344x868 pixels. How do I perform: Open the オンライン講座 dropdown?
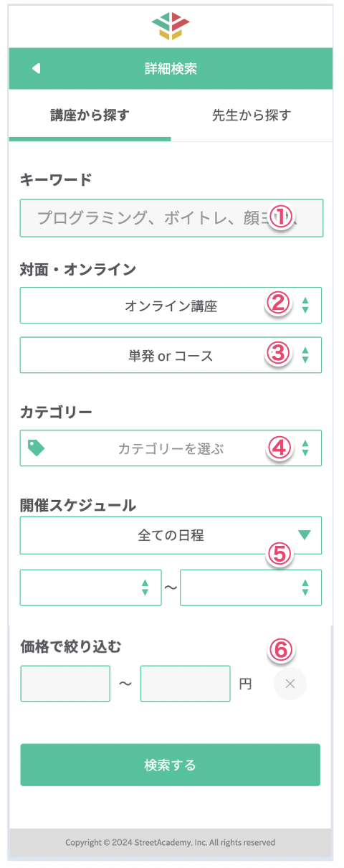pos(171,305)
